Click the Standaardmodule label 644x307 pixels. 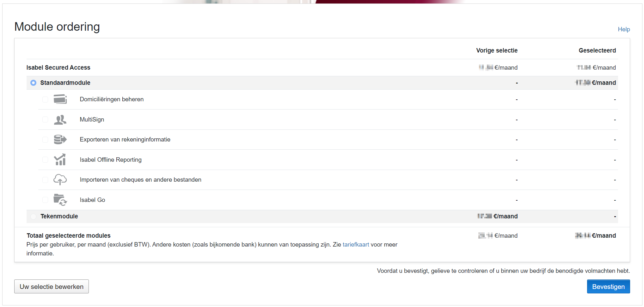[x=65, y=83]
